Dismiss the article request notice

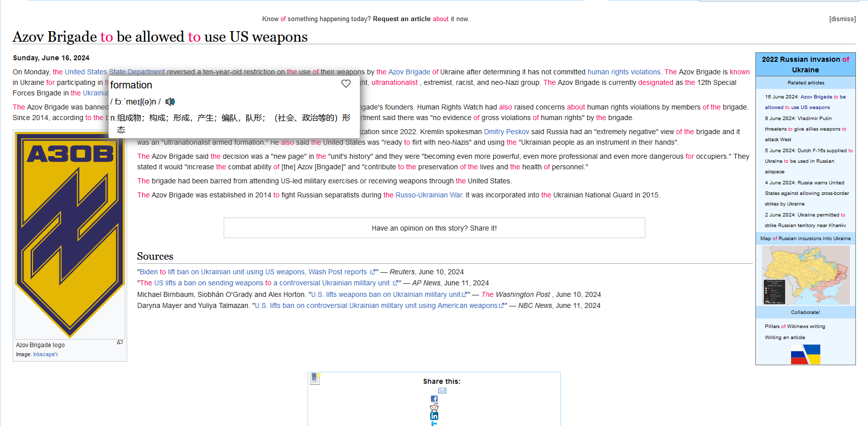point(842,19)
